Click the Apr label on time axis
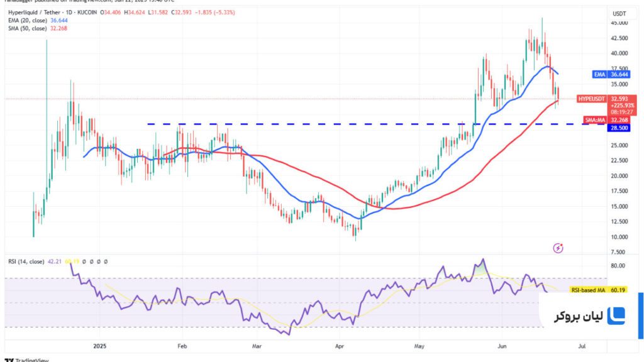 pos(339,346)
